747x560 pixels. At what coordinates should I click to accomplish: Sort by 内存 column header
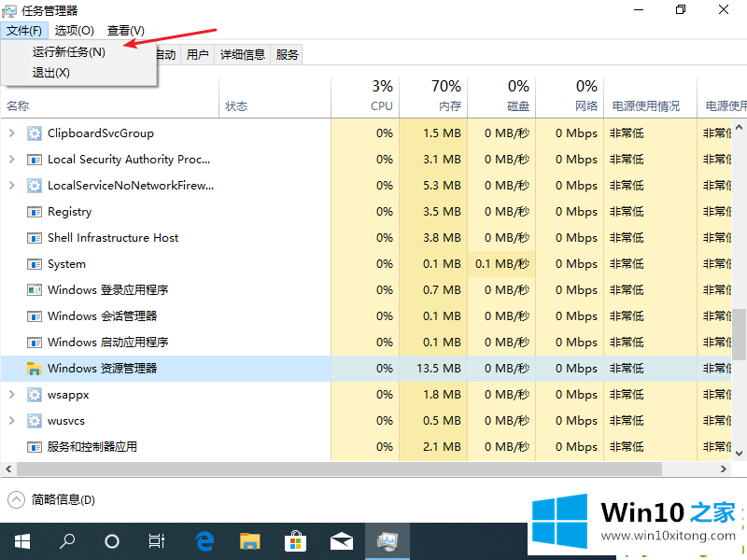coord(433,98)
